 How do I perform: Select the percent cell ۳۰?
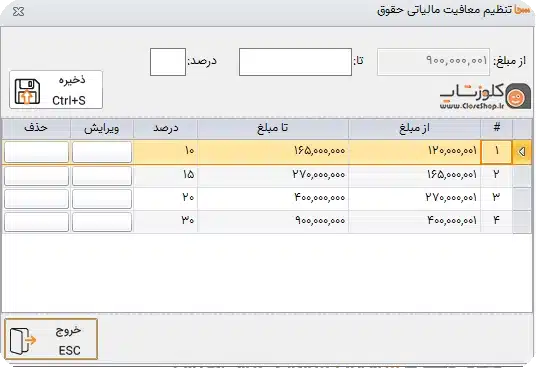click(165, 222)
